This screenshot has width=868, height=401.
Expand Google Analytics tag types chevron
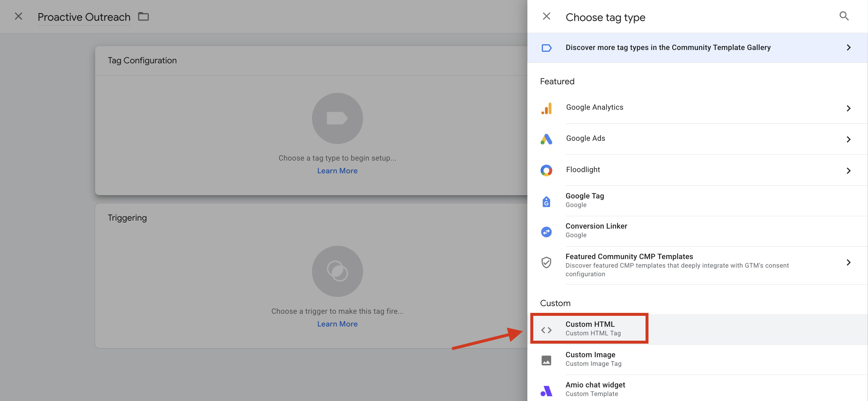pos(848,108)
